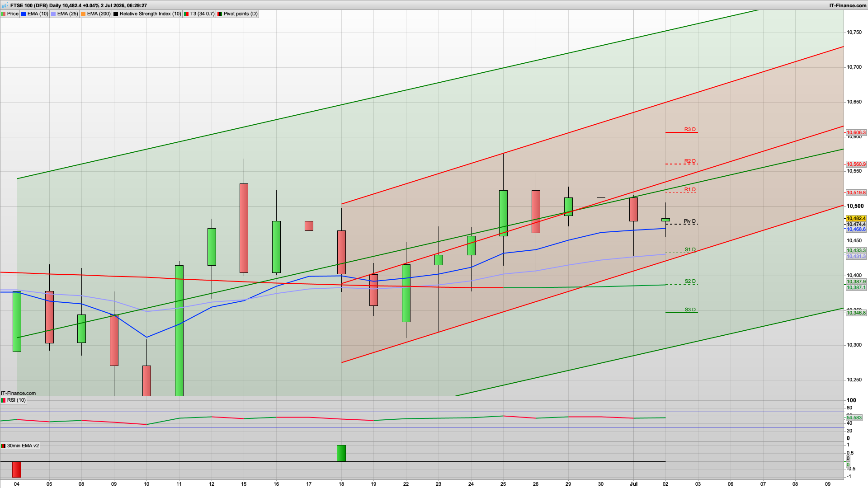This screenshot has width=868, height=488.
Task: Select the R1 D pivot label
Action: pos(690,189)
